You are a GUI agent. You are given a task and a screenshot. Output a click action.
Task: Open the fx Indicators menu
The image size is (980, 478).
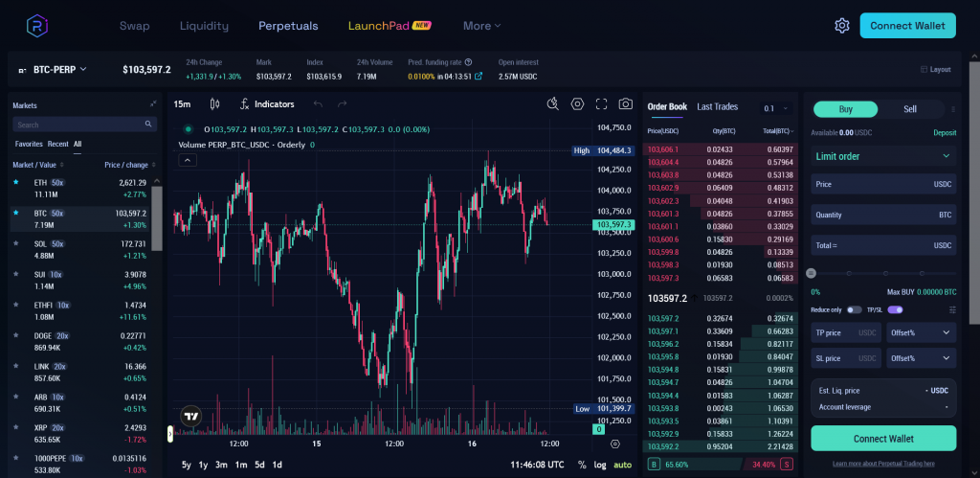click(x=267, y=103)
